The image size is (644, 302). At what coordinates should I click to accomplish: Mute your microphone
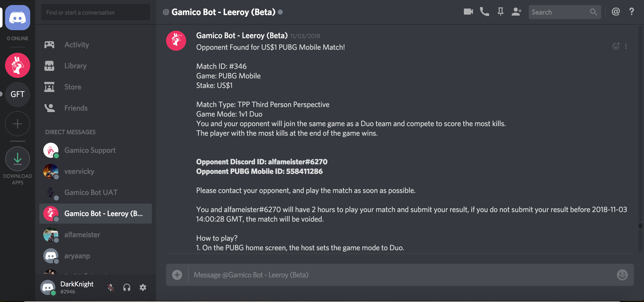[x=111, y=287]
